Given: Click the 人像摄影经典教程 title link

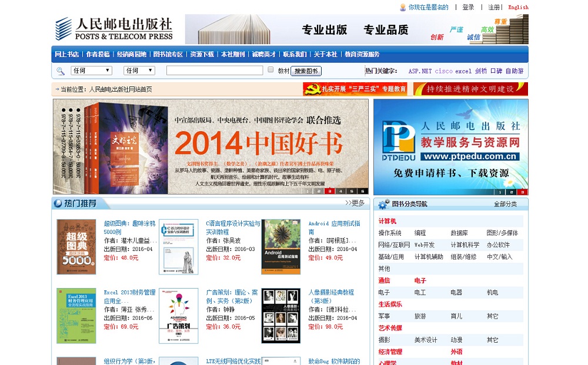Looking at the screenshot, I should click(331, 296).
